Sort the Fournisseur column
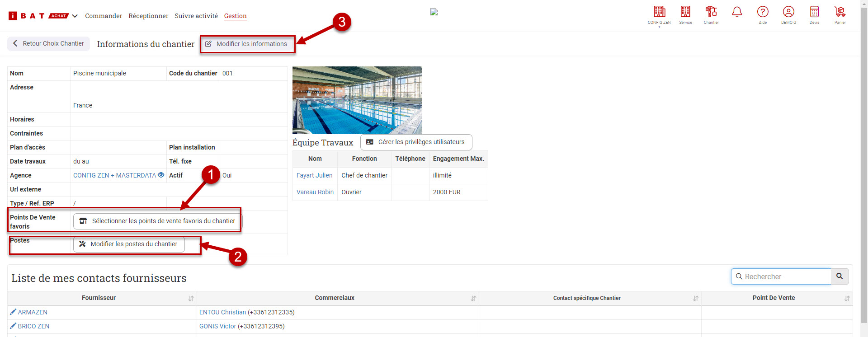The width and height of the screenshot is (868, 337). pyautogui.click(x=191, y=299)
